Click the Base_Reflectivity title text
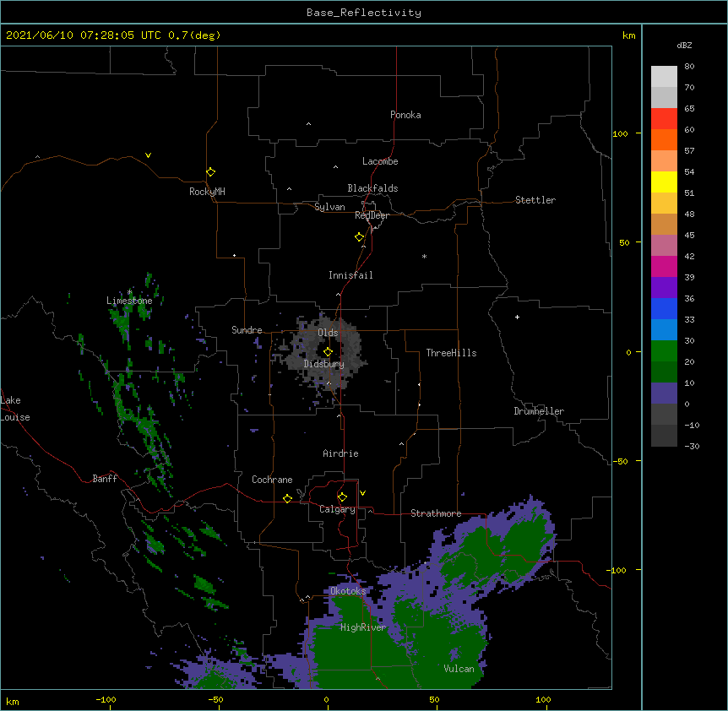Image resolution: width=728 pixels, height=711 pixels. pyautogui.click(x=364, y=13)
